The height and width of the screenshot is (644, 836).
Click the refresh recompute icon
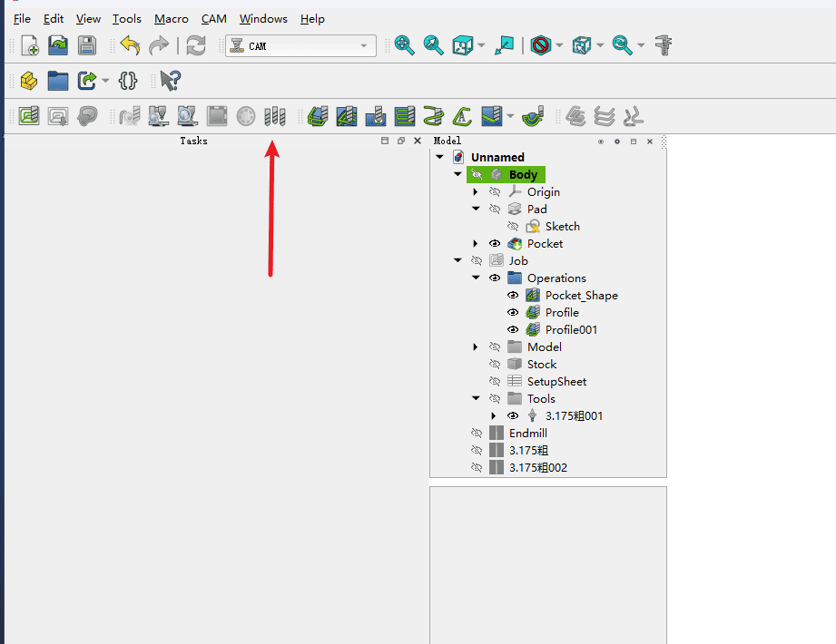(196, 46)
